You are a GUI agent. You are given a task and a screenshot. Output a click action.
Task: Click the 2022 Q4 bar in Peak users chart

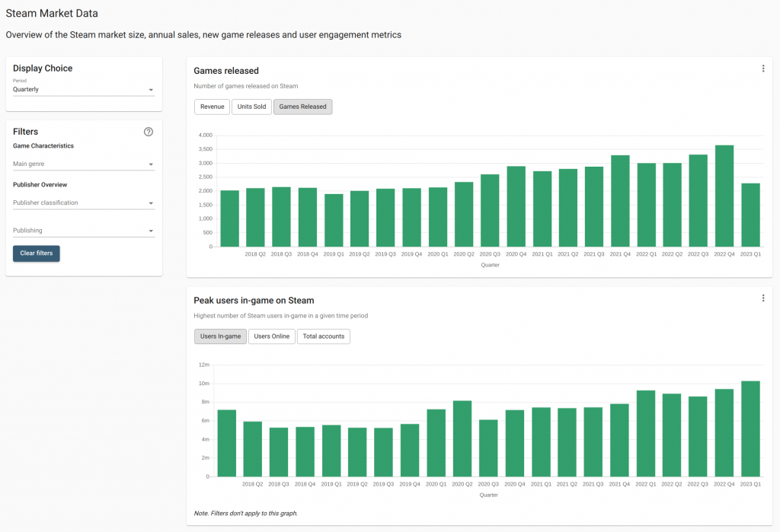point(724,433)
